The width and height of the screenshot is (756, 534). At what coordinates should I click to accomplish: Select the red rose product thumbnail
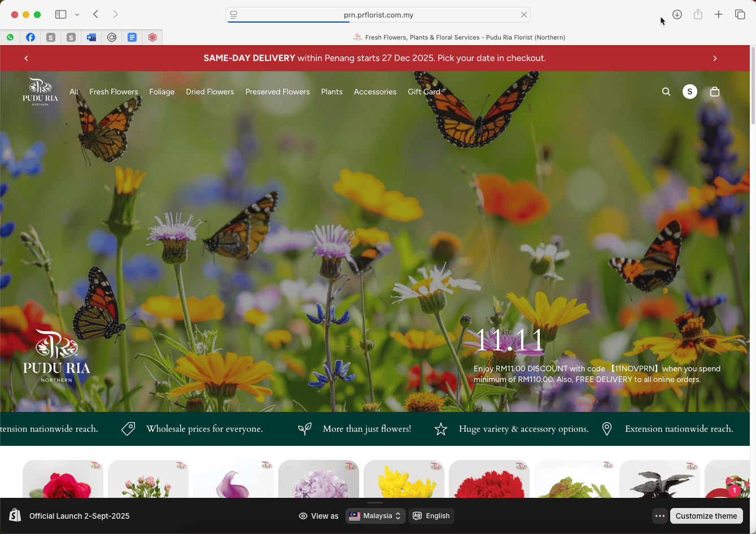(x=63, y=480)
